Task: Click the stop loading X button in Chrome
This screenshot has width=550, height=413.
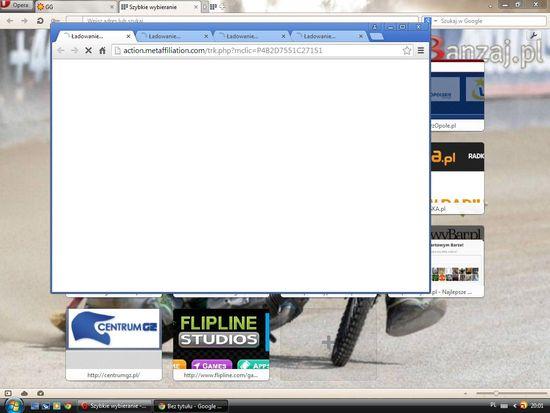Action: (x=88, y=51)
